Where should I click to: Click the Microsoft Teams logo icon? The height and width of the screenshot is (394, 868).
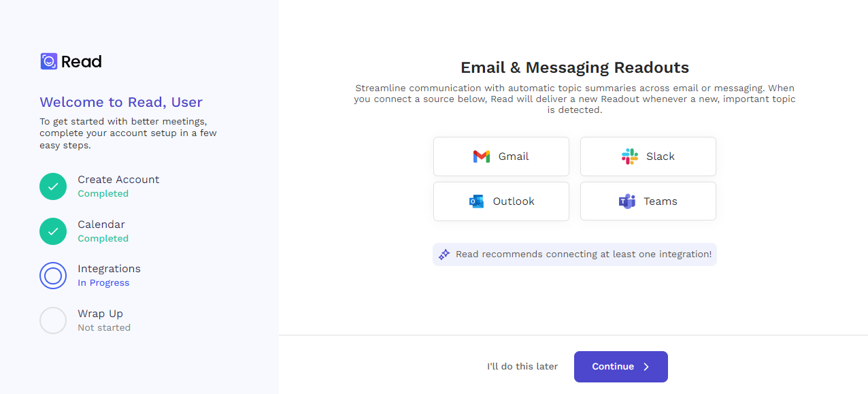(627, 201)
